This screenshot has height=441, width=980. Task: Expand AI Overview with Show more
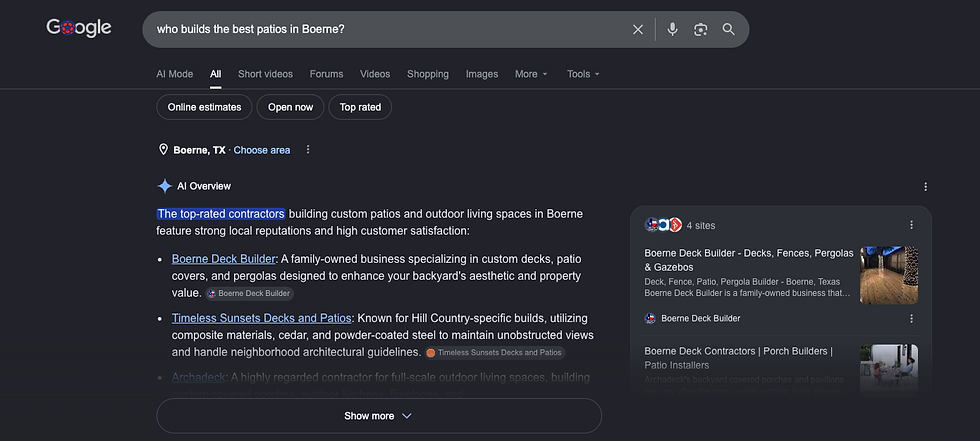click(x=379, y=416)
